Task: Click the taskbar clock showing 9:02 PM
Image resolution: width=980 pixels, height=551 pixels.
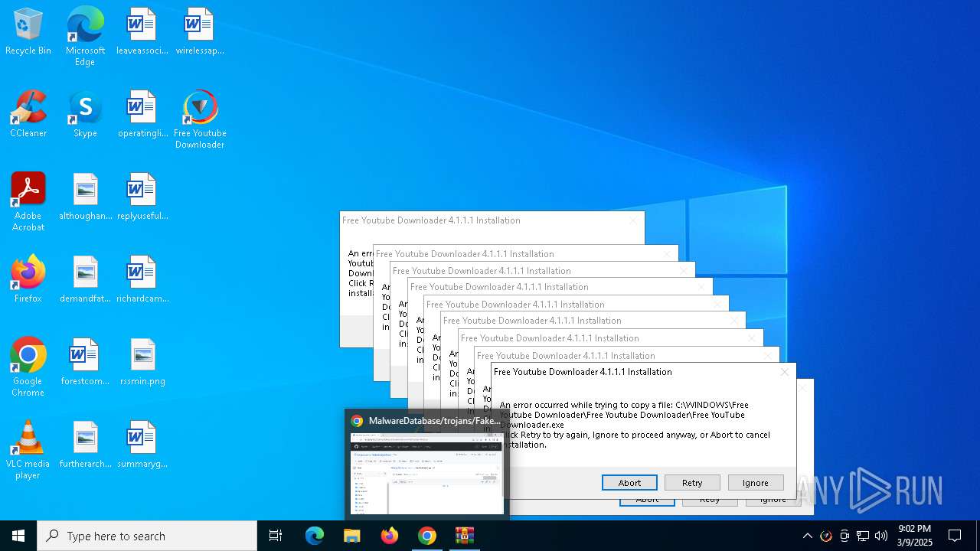Action: click(x=915, y=536)
